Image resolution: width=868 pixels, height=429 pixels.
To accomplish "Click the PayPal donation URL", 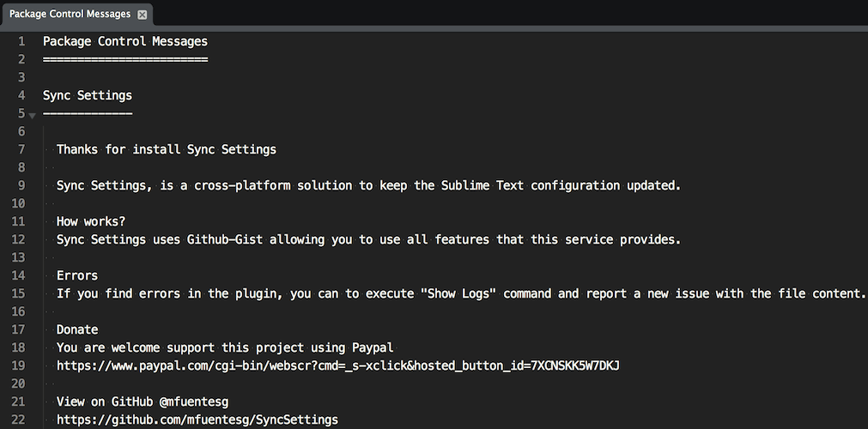I will click(338, 366).
